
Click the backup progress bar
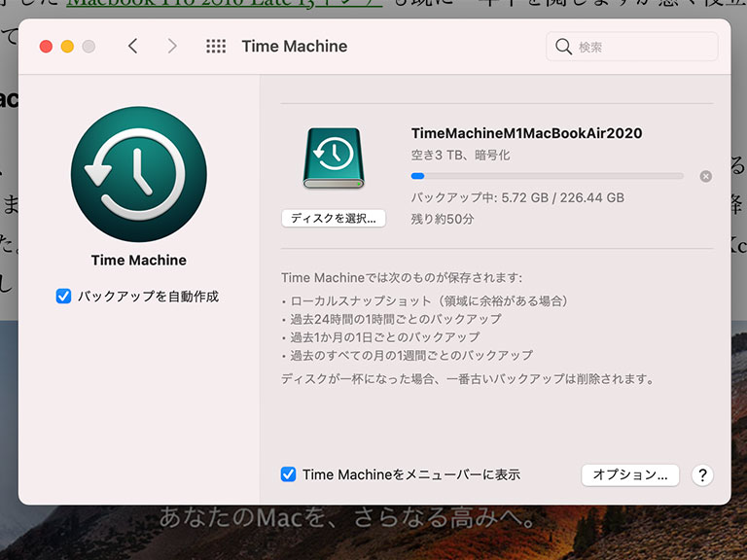point(547,176)
